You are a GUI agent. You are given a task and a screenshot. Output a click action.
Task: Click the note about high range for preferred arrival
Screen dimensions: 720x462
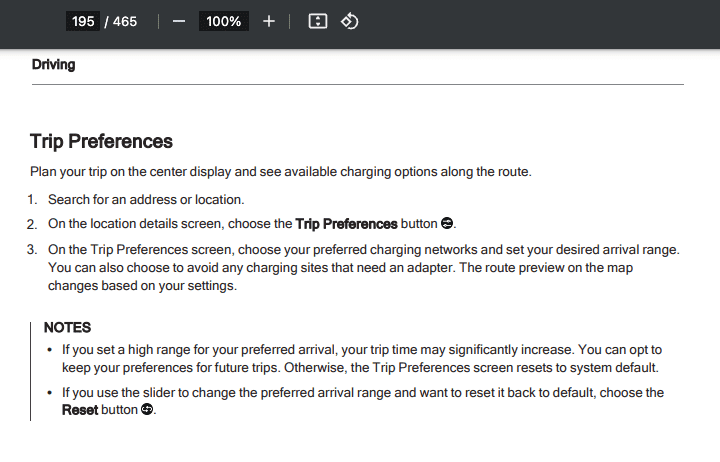362,359
